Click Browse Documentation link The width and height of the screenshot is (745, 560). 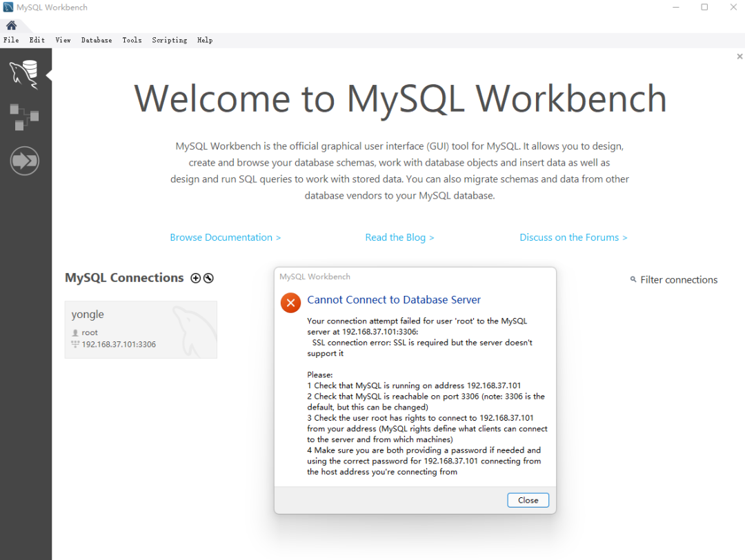point(225,237)
